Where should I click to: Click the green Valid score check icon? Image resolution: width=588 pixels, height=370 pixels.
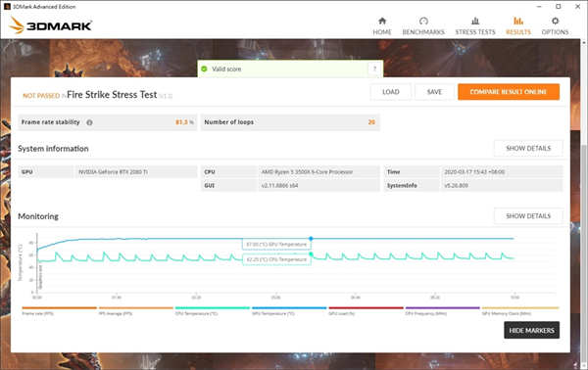pyautogui.click(x=205, y=69)
